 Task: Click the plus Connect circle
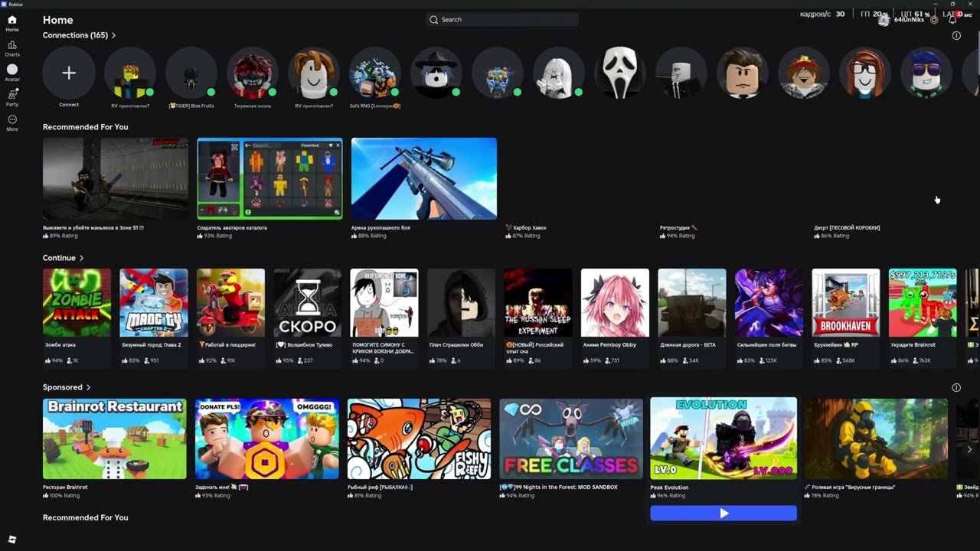69,73
